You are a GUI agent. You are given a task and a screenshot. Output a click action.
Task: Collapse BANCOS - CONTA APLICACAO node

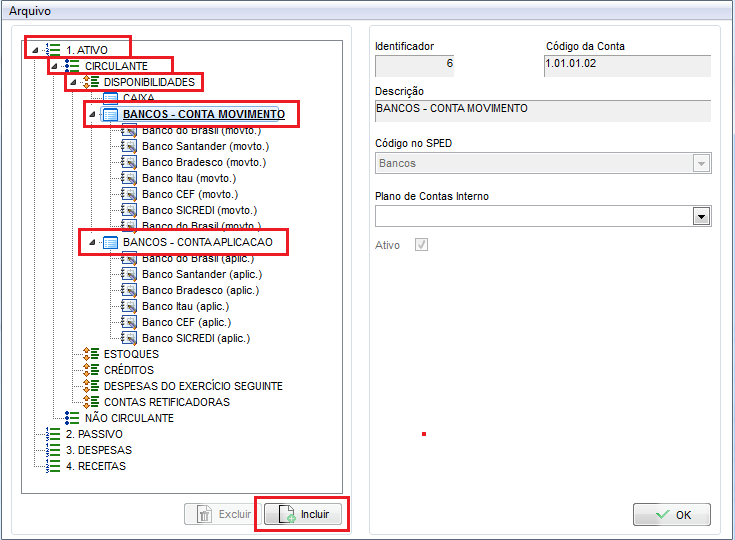(92, 243)
